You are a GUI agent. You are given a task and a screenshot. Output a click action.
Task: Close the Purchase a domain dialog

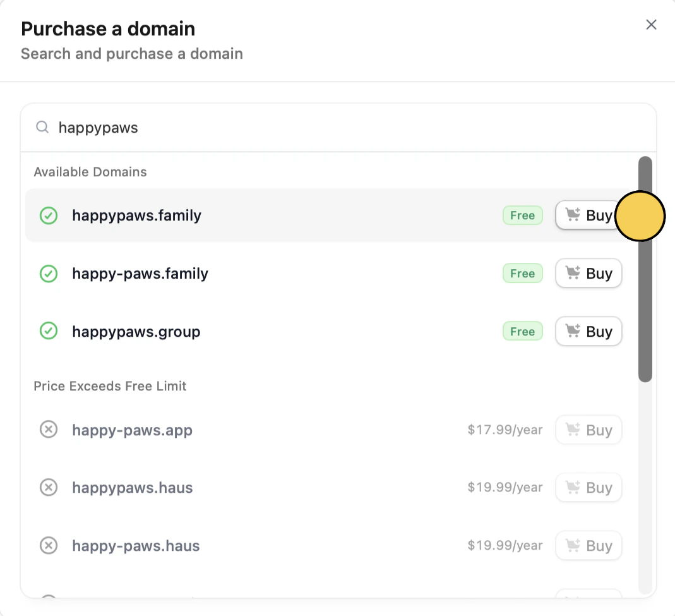click(652, 25)
